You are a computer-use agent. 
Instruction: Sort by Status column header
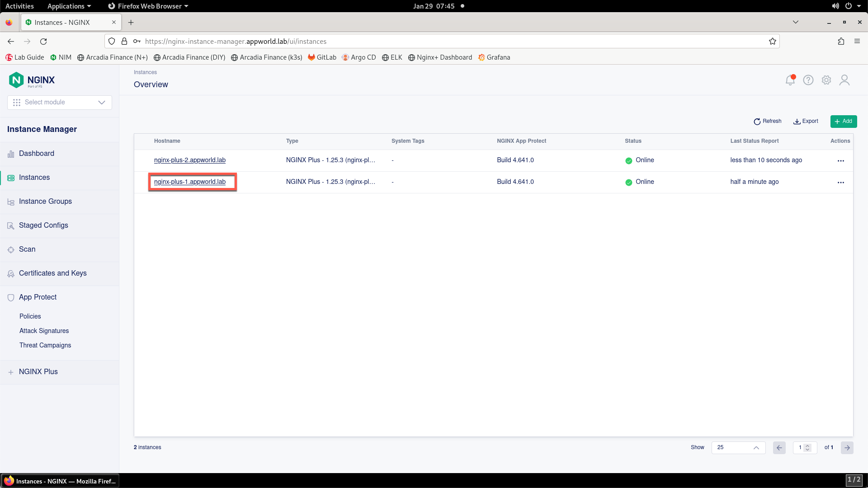[x=633, y=141]
